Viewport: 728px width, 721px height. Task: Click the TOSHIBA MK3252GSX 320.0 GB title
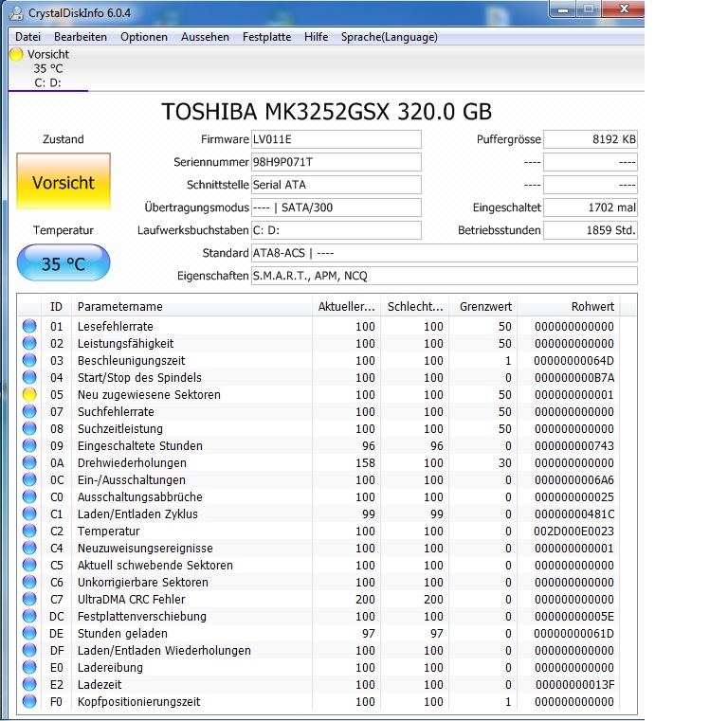tap(326, 112)
